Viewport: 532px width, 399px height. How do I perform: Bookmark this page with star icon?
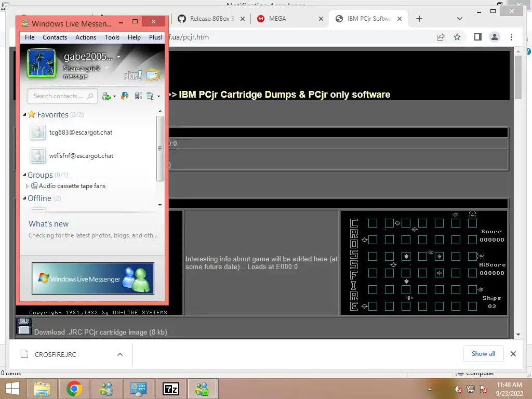[457, 37]
